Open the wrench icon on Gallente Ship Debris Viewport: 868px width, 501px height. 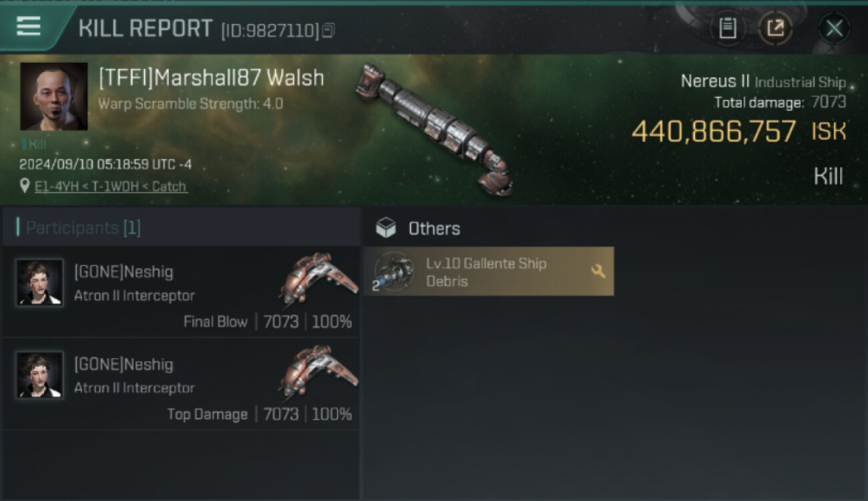coord(598,271)
